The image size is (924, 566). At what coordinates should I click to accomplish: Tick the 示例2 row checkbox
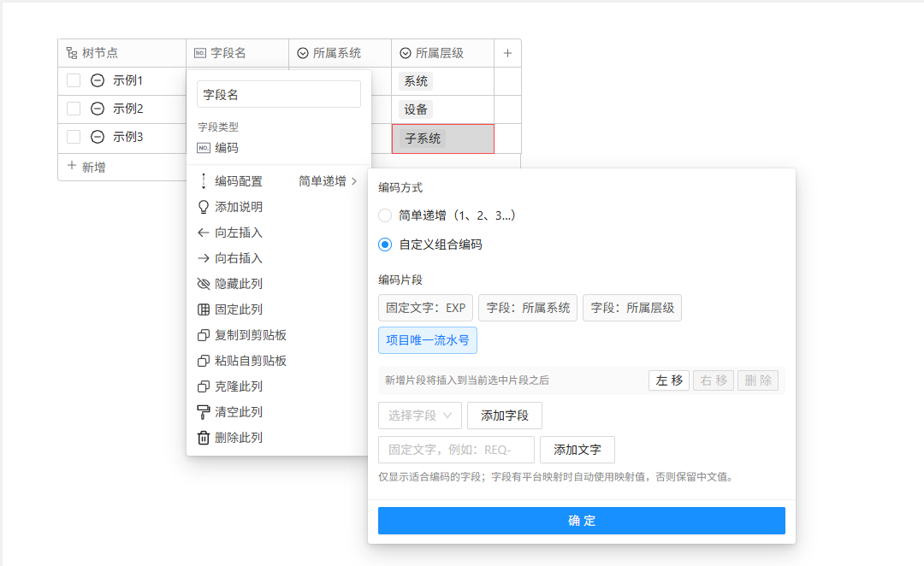[x=74, y=109]
